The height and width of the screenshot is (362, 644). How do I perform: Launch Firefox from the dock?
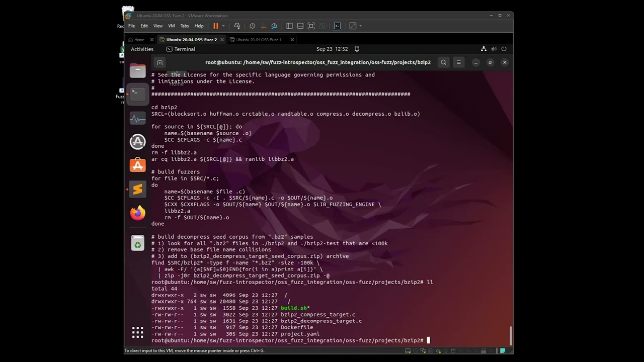pos(137,213)
